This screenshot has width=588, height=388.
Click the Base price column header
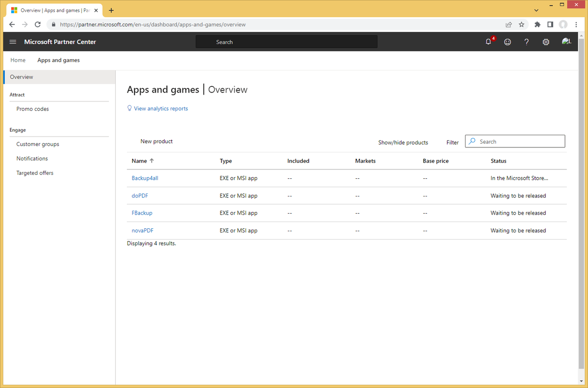tap(436, 161)
